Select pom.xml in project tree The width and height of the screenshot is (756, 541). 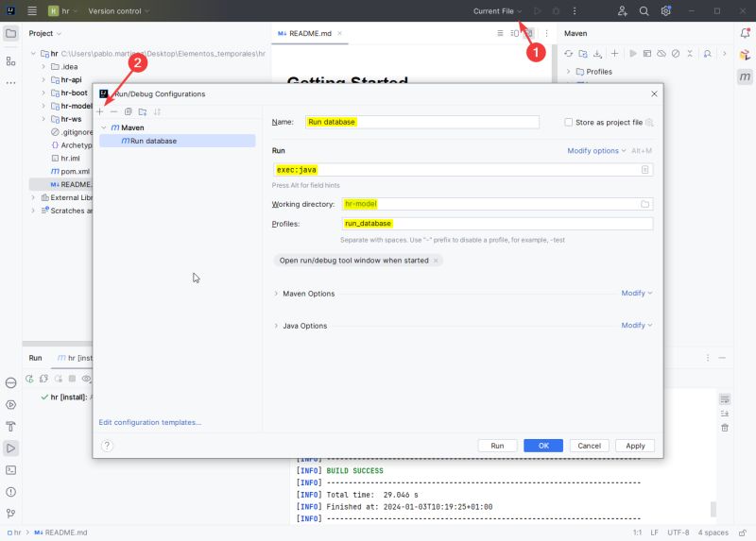[70, 171]
